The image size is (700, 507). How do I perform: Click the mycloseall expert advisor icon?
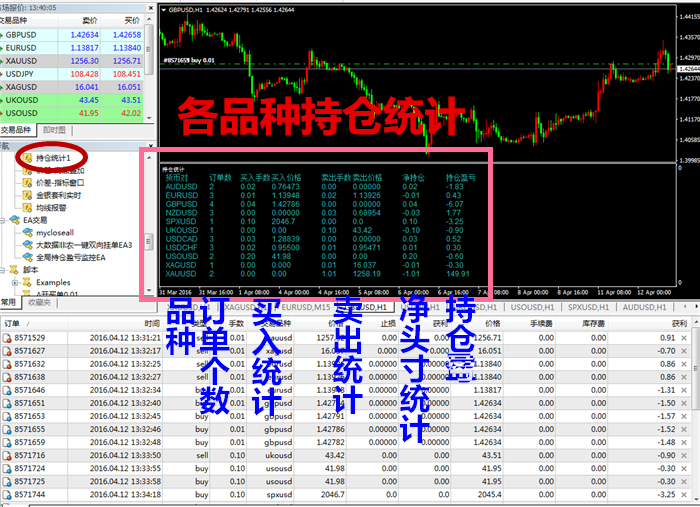tap(28, 233)
